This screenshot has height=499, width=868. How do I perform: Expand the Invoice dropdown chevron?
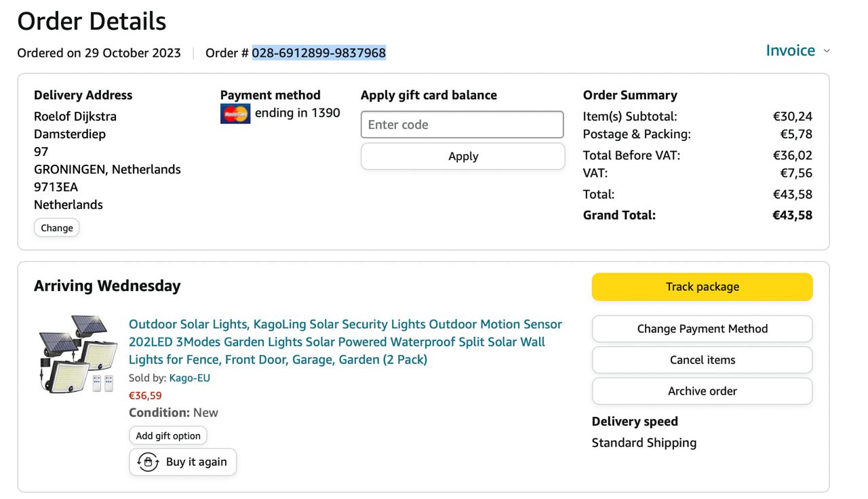(827, 52)
